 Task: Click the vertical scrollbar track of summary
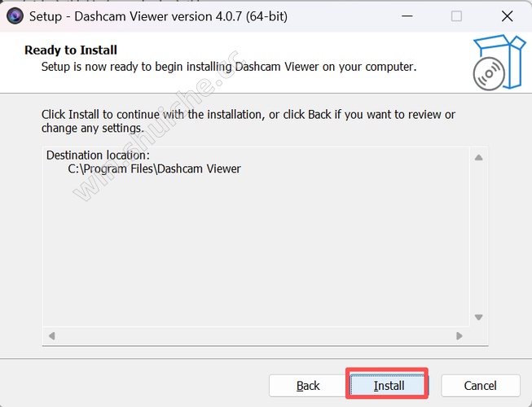[x=479, y=237]
